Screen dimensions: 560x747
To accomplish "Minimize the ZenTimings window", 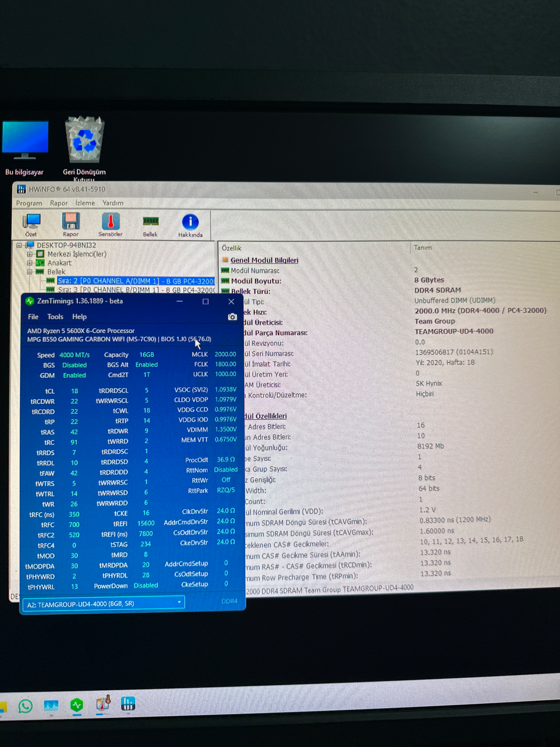I will [x=179, y=302].
